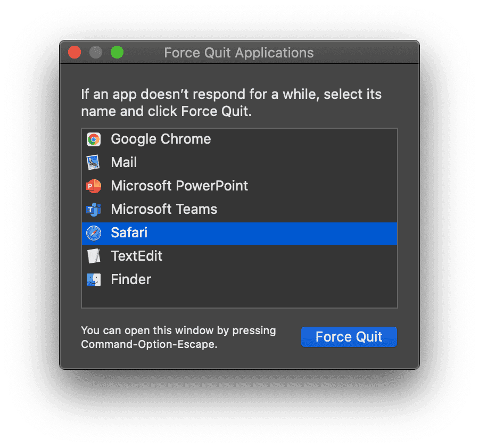Click the Microsoft PowerPoint icon

(x=94, y=186)
